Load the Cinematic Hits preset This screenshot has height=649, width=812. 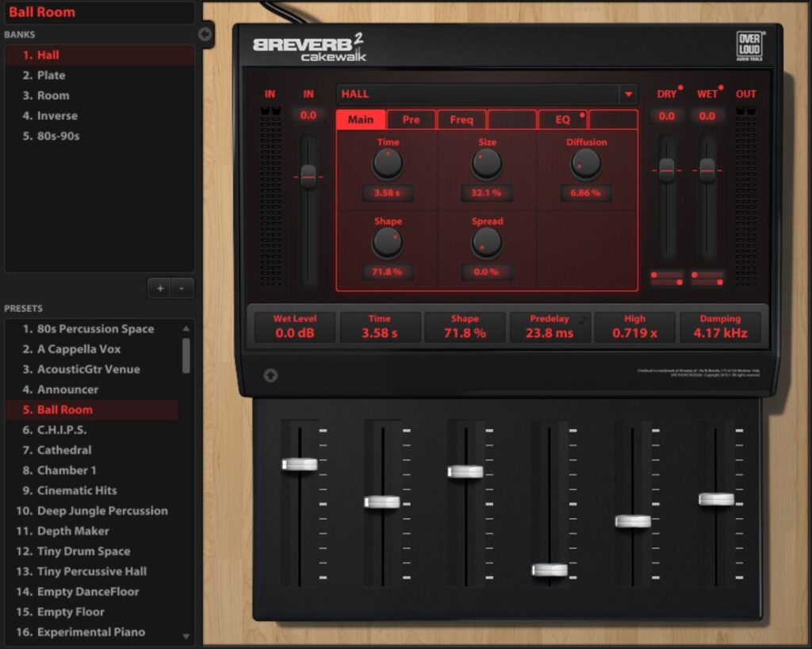pyautogui.click(x=92, y=490)
